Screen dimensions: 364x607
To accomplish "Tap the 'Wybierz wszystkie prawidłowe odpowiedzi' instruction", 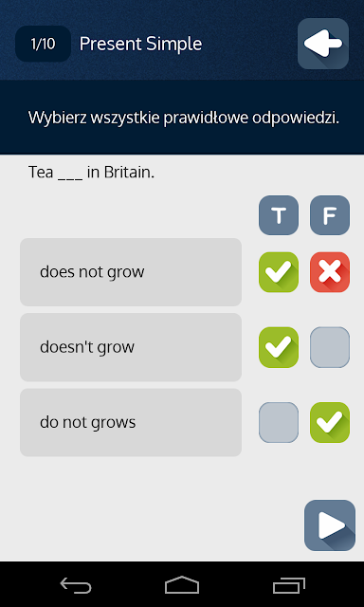I will [184, 118].
